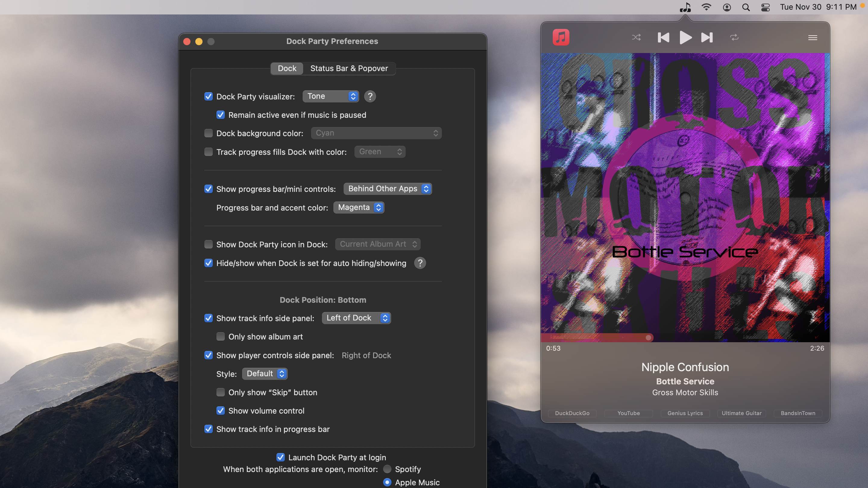Toggle repeat in the popover player
Screen dimensions: 868x488
[x=734, y=37]
